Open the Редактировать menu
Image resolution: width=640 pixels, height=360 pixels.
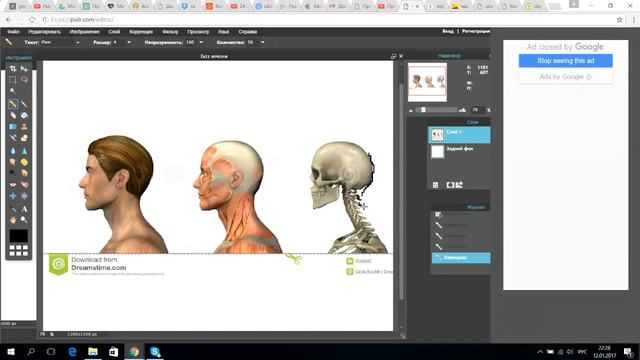pos(44,31)
